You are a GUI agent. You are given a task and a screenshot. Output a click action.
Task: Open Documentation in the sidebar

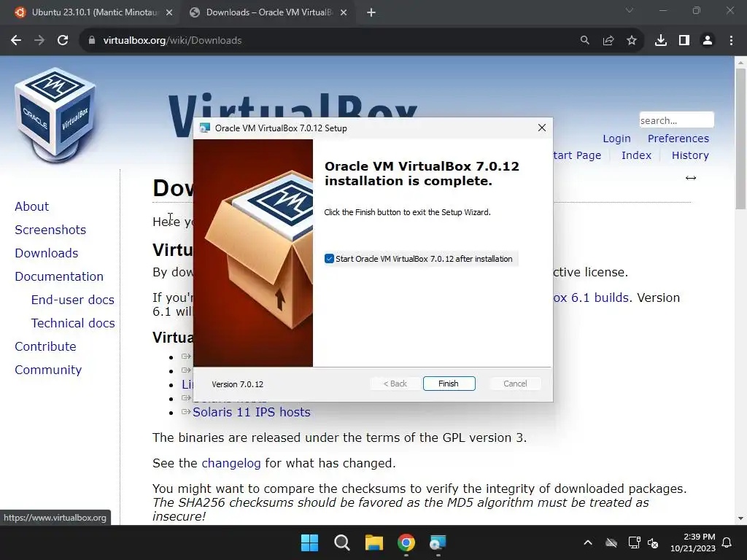tap(59, 276)
